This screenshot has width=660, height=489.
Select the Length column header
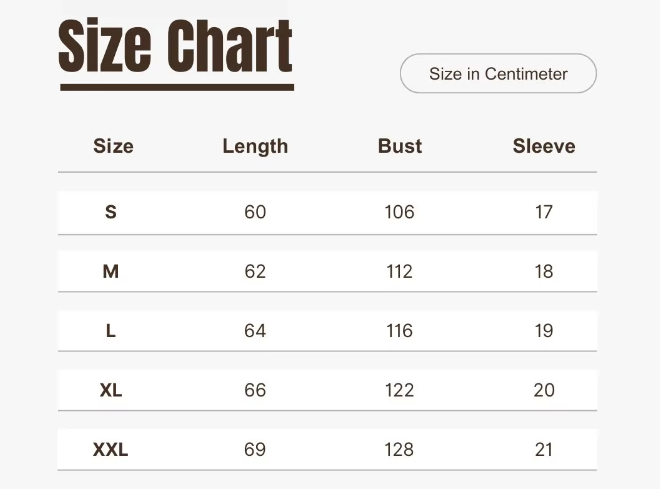(255, 146)
